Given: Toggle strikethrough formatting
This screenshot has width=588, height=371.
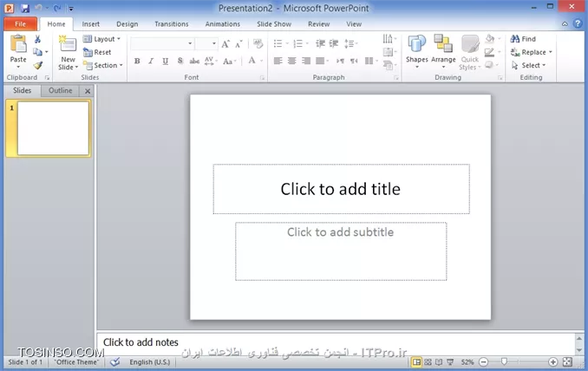Looking at the screenshot, I should click(194, 61).
